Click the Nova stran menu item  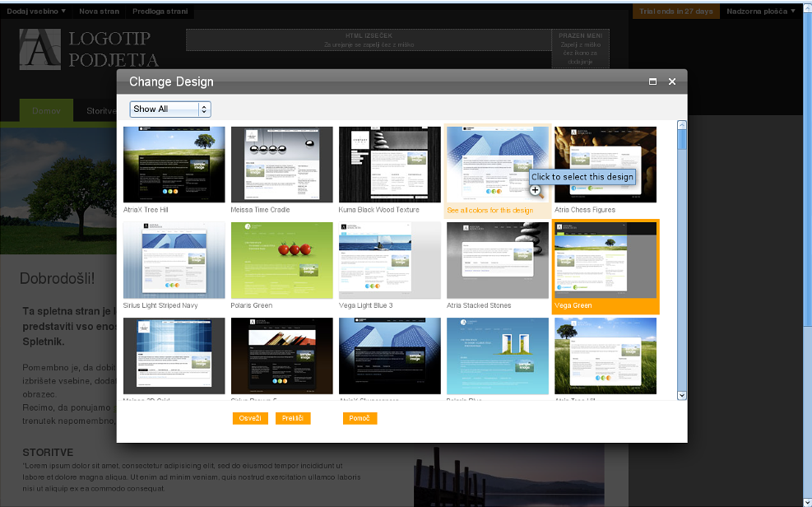99,12
